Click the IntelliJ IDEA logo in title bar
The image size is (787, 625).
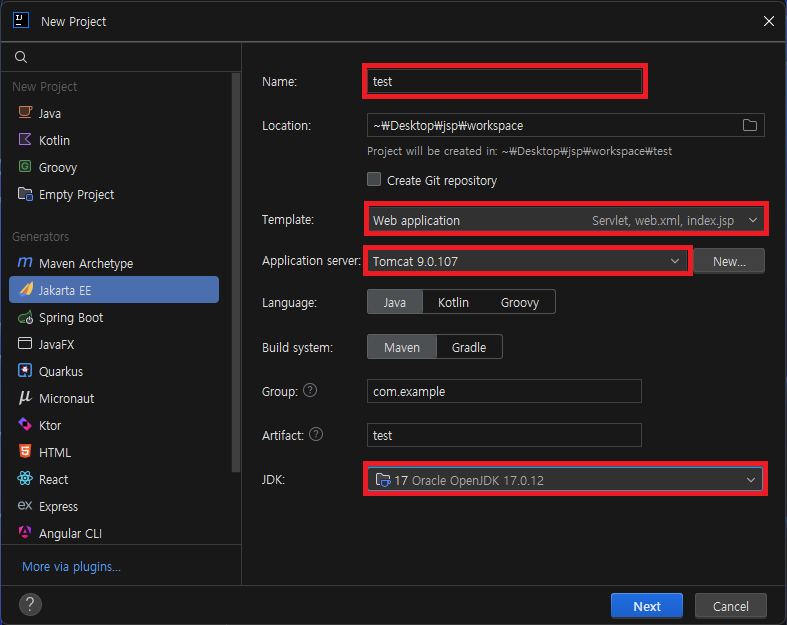[21, 21]
